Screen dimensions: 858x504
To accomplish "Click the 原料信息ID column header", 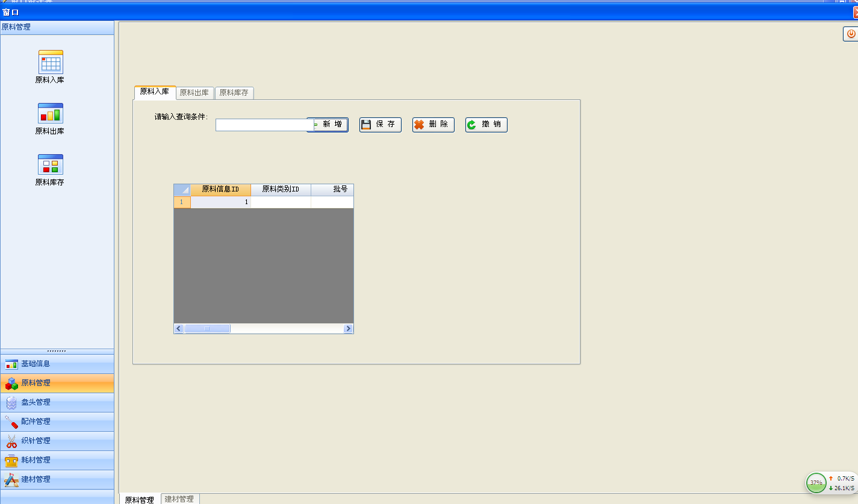I will click(x=220, y=190).
